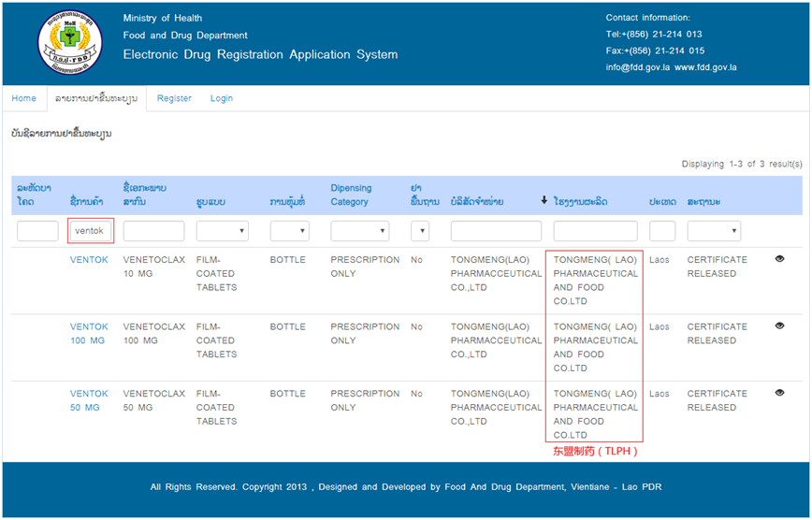Click the info@fdd.gov.la www.fdd.gov.la contact line
Screen dimensions: 812x520
(x=671, y=67)
